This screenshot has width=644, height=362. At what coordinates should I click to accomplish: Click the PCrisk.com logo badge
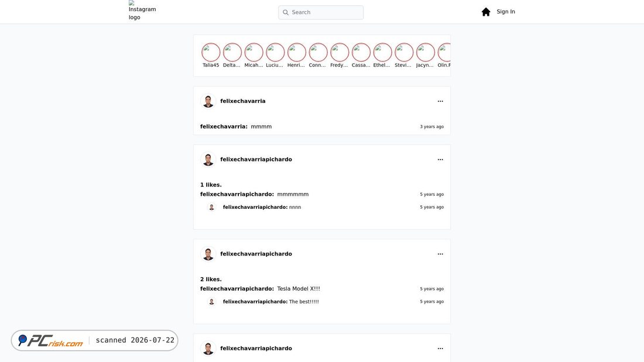coord(51,340)
